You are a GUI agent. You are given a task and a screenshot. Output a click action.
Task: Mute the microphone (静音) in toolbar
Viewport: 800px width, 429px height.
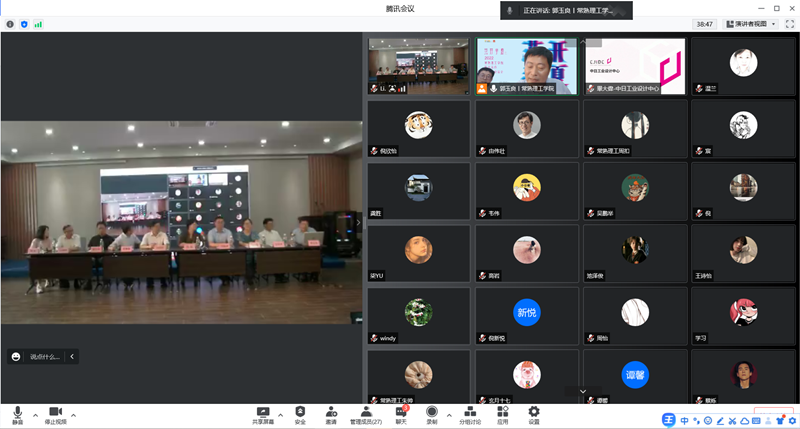click(x=17, y=415)
